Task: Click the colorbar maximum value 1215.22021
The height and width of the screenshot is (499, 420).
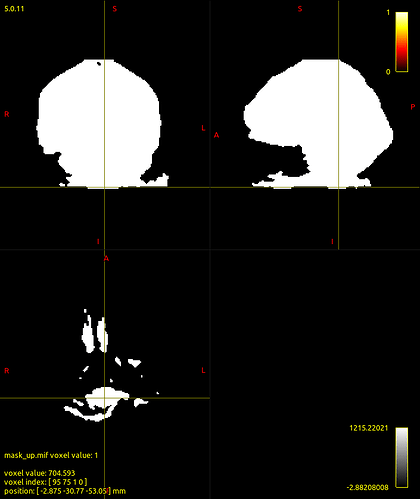Action: 369,428
